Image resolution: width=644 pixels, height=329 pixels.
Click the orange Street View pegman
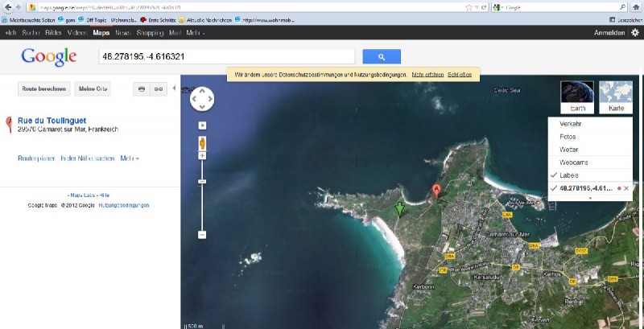tap(202, 143)
